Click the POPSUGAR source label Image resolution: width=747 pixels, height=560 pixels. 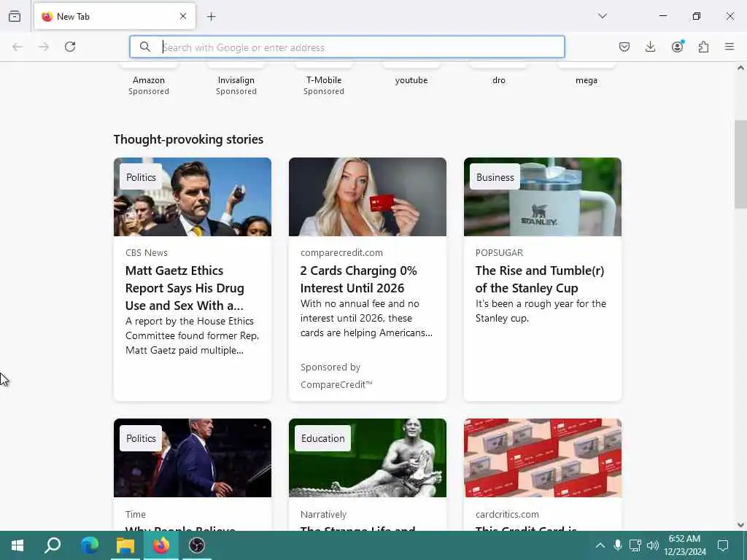tap(499, 253)
